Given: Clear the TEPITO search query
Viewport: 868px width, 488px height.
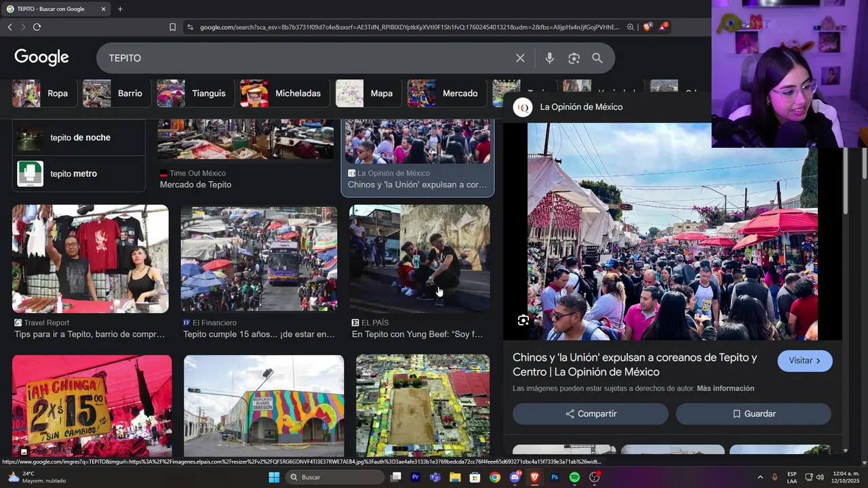Looking at the screenshot, I should click(520, 58).
